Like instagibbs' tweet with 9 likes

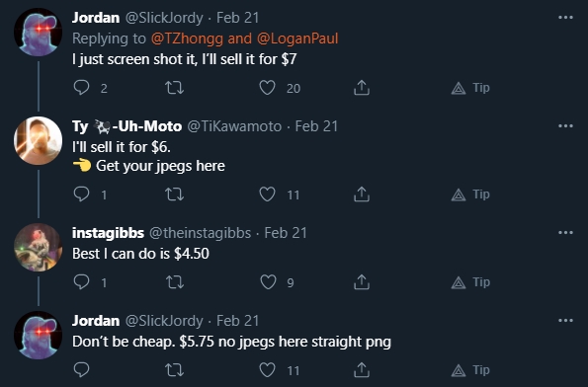coord(268,281)
